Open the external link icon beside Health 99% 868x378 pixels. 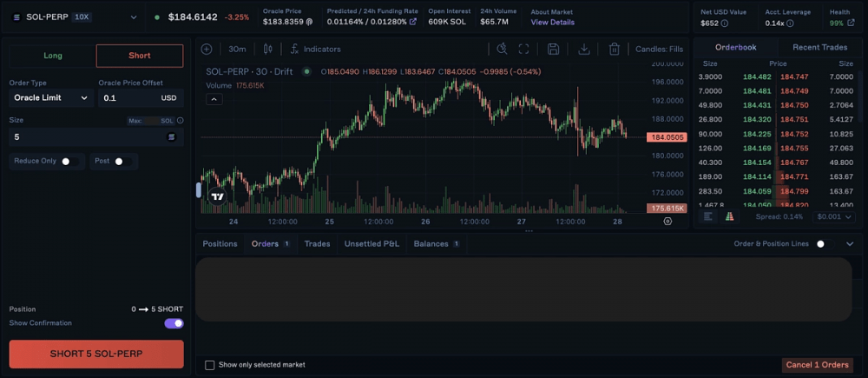click(x=850, y=23)
